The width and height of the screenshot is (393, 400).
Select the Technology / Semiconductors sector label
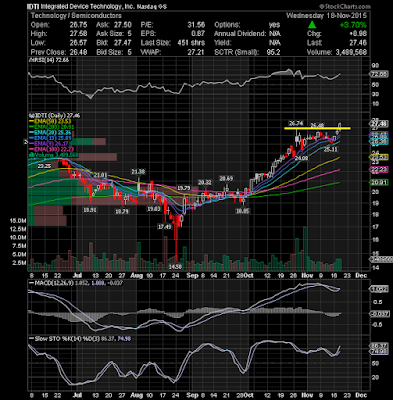76,16
